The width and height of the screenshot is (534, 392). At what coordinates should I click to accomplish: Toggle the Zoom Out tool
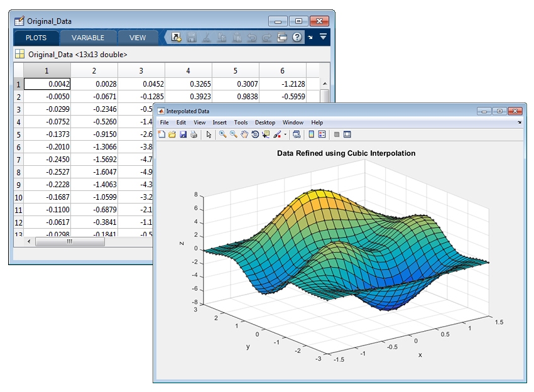click(232, 134)
